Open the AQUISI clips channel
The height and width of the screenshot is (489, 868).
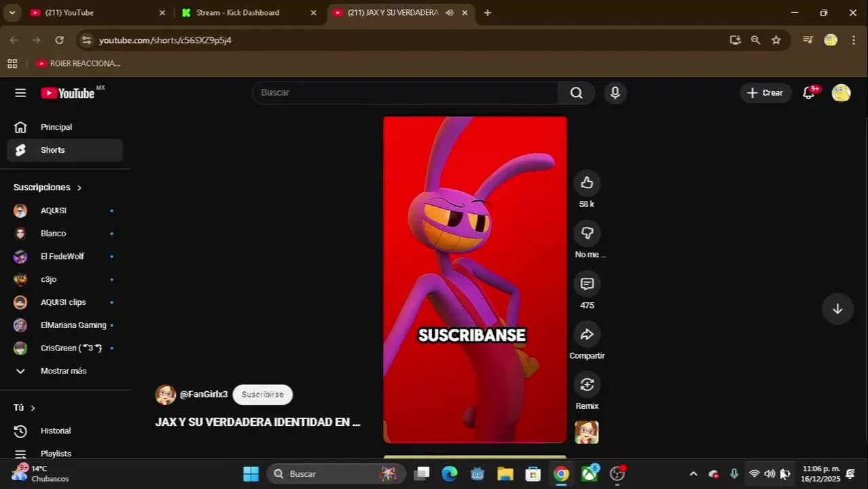coord(65,302)
